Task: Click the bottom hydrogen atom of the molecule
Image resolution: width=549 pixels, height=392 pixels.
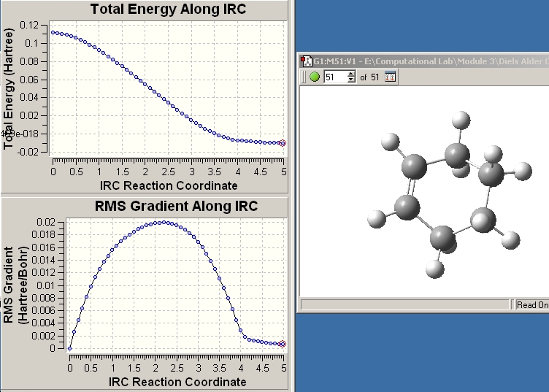Action: click(x=435, y=269)
